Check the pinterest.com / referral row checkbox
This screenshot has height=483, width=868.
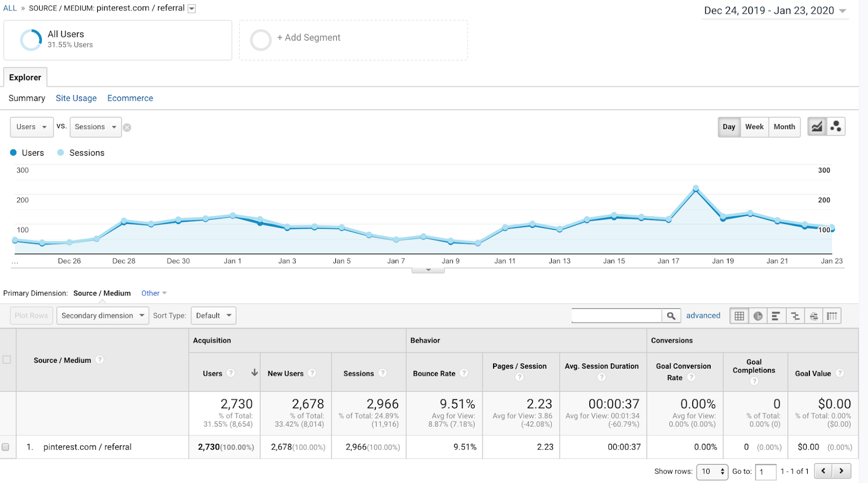click(5, 447)
